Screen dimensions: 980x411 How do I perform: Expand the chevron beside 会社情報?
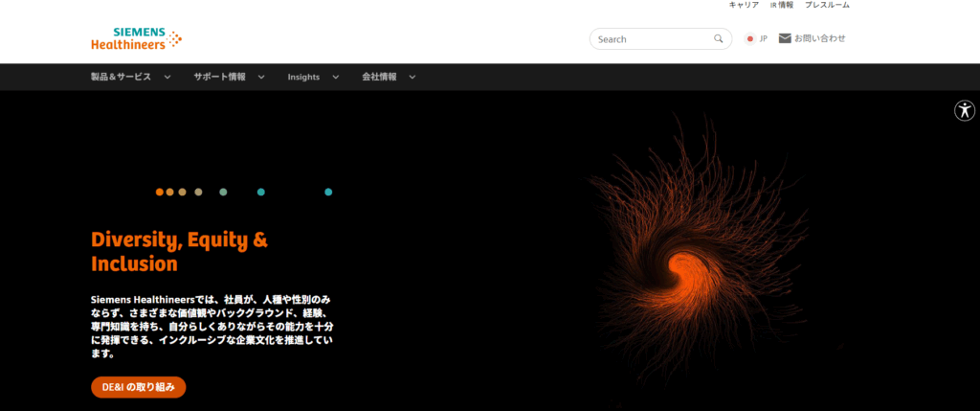tap(412, 77)
